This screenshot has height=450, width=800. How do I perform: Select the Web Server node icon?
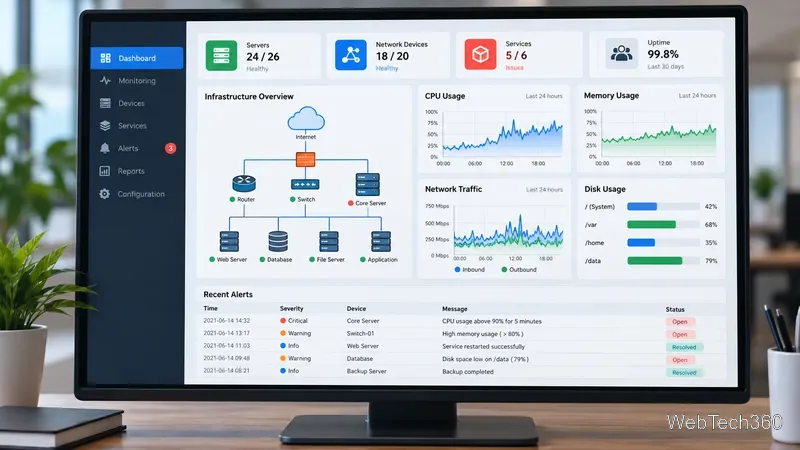coord(229,242)
